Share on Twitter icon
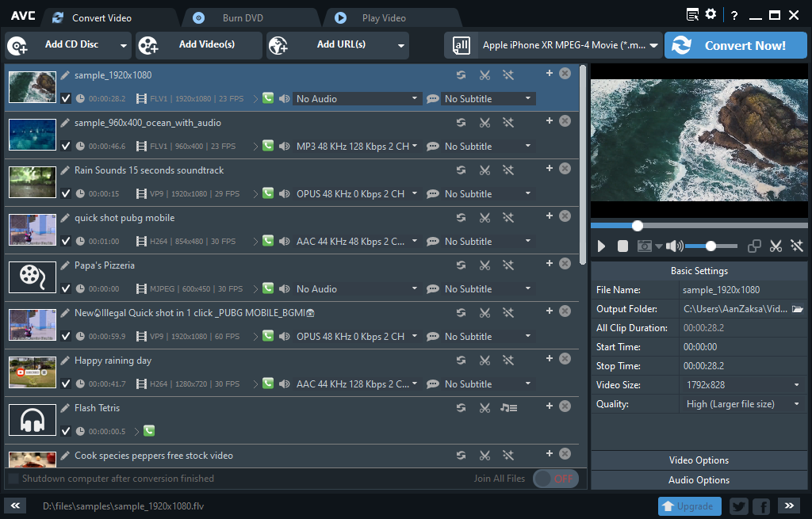Image resolution: width=812 pixels, height=519 pixels. [x=739, y=506]
